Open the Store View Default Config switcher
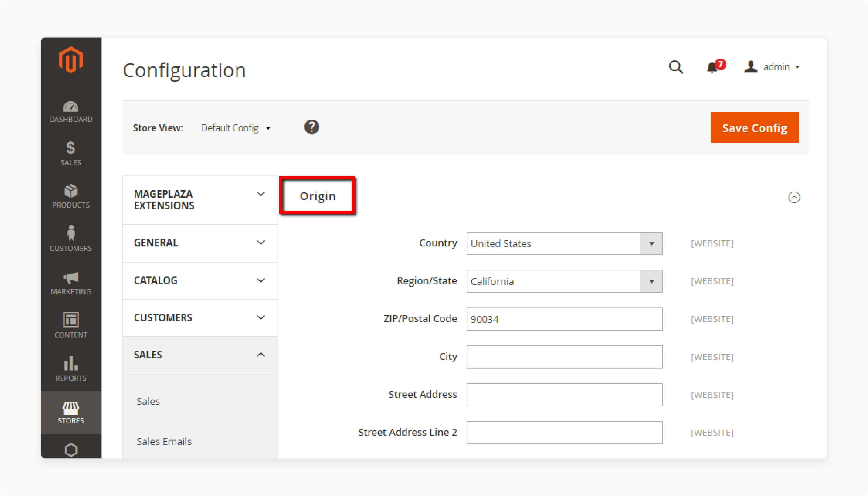868x496 pixels. tap(236, 128)
